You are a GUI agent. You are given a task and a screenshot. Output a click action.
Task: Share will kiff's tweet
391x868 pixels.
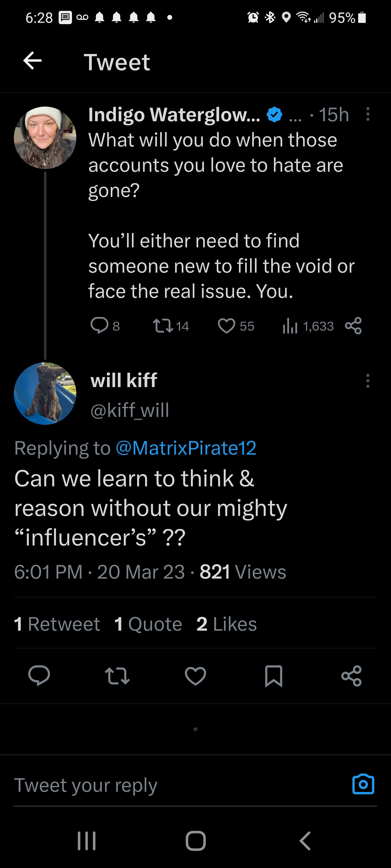[x=352, y=675]
